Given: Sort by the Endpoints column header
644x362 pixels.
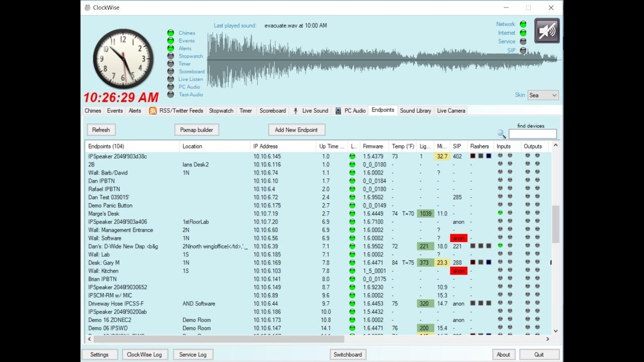Looking at the screenshot, I should pyautogui.click(x=132, y=146).
